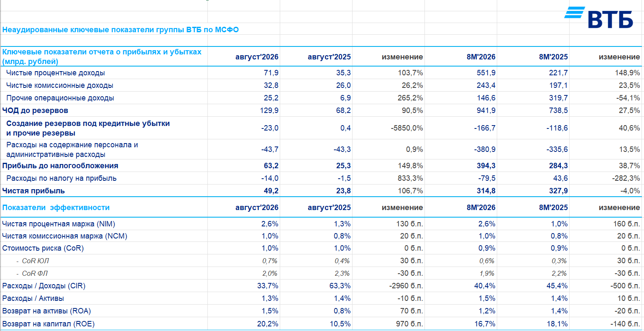Select the CoR ФЛ August 2025 value 2,3%
The width and height of the screenshot is (644, 331).
342,273
